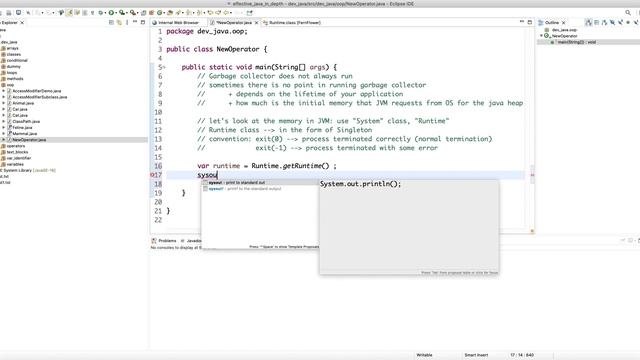Close the NewOperator.java editor tab
Image resolution: width=640 pixels, height=360 pixels.
[x=256, y=22]
